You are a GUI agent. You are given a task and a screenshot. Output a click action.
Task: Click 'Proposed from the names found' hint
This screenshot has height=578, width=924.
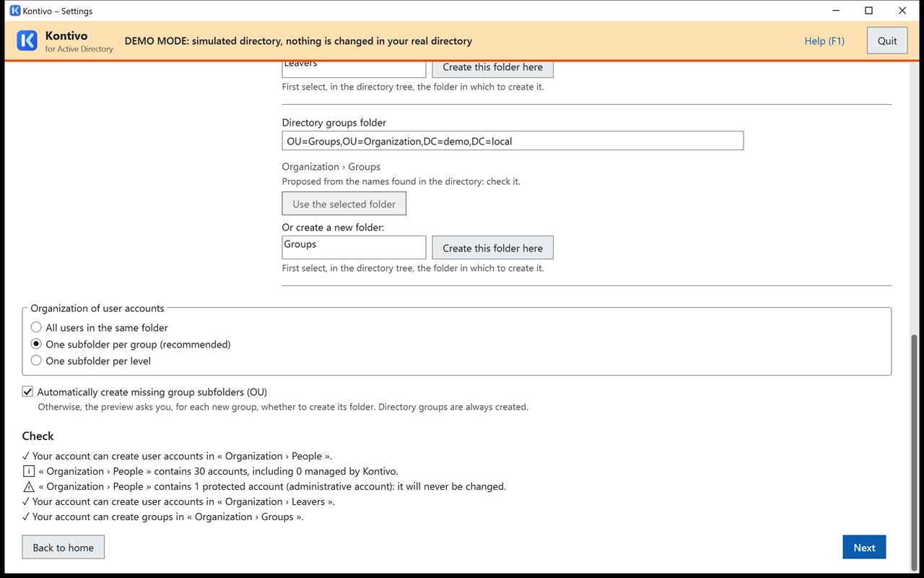(x=401, y=181)
